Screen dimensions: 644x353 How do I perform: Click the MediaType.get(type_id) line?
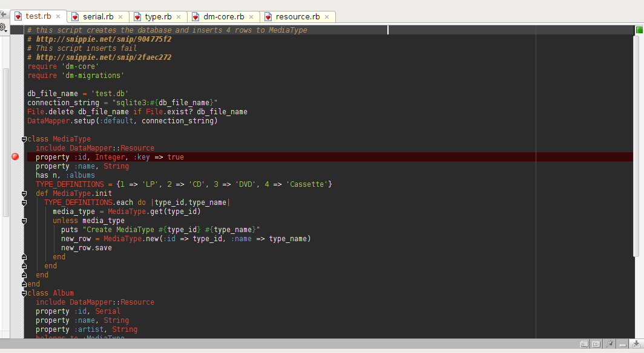coord(126,212)
